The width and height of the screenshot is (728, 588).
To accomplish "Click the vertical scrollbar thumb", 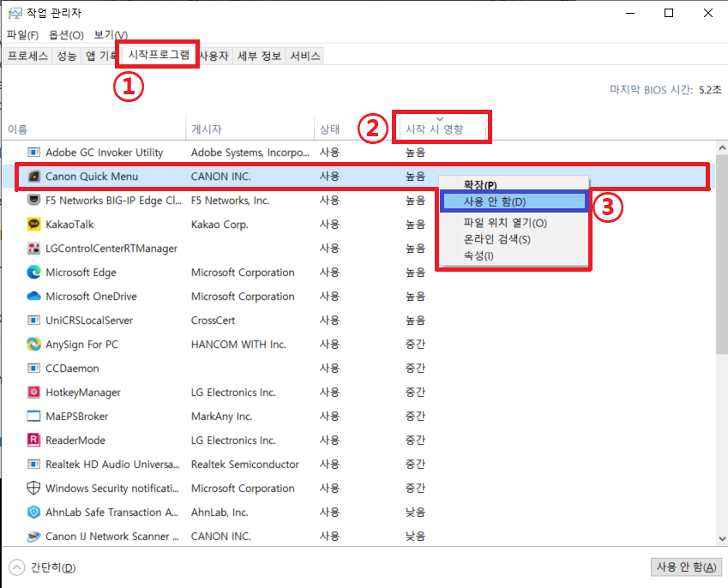I will [722, 255].
